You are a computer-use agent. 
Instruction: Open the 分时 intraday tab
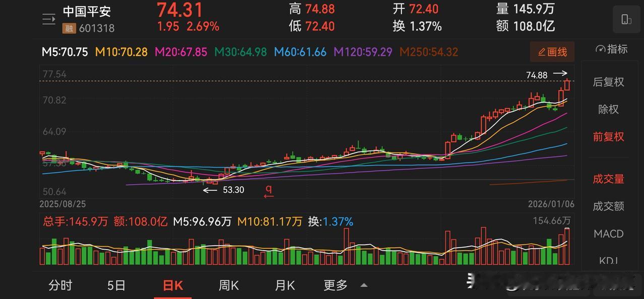click(x=60, y=285)
